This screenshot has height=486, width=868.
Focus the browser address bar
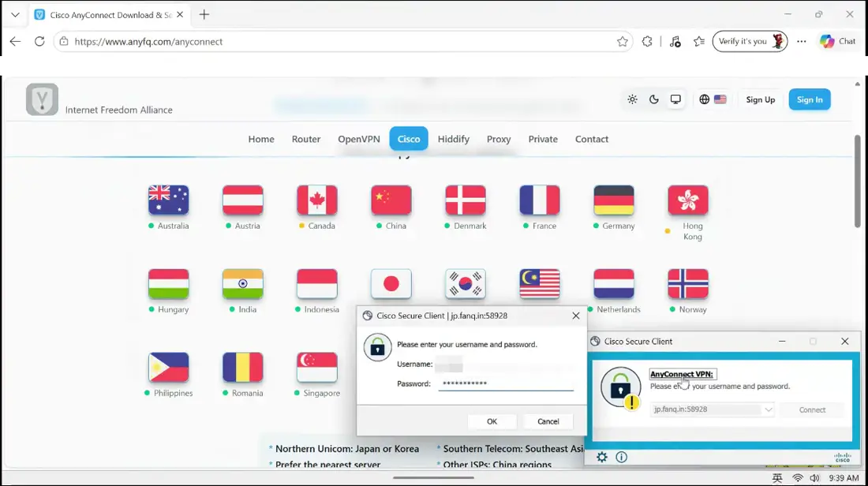coord(343,42)
